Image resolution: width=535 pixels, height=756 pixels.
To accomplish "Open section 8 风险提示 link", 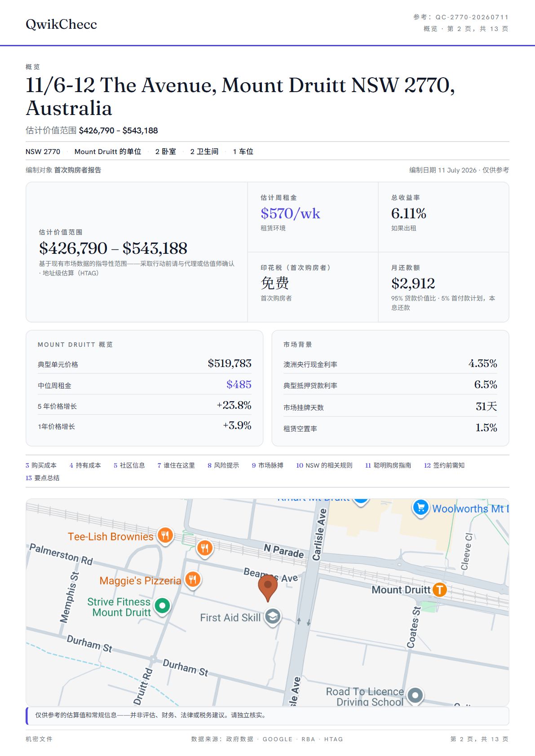I will tap(223, 465).
